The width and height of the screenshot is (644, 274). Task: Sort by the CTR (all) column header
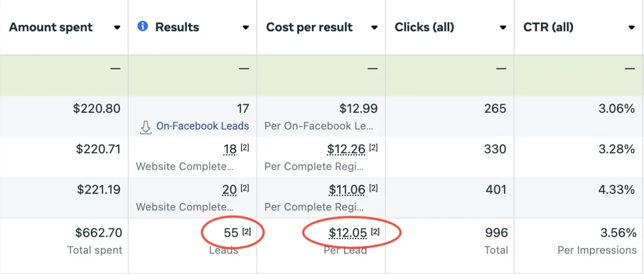[x=548, y=27]
